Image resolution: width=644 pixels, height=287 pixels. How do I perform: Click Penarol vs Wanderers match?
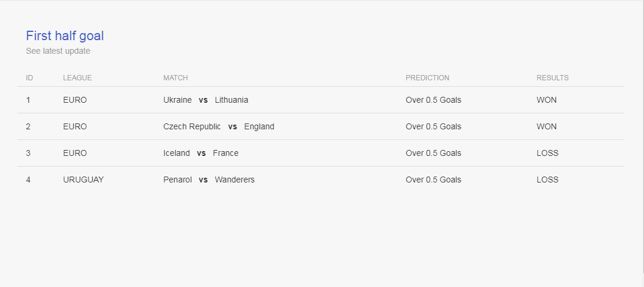pyautogui.click(x=209, y=180)
